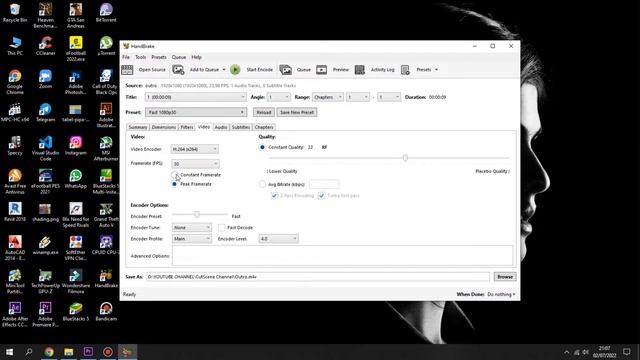Click the Presets toolbar icon
The image size is (640, 360).
(x=405, y=70)
